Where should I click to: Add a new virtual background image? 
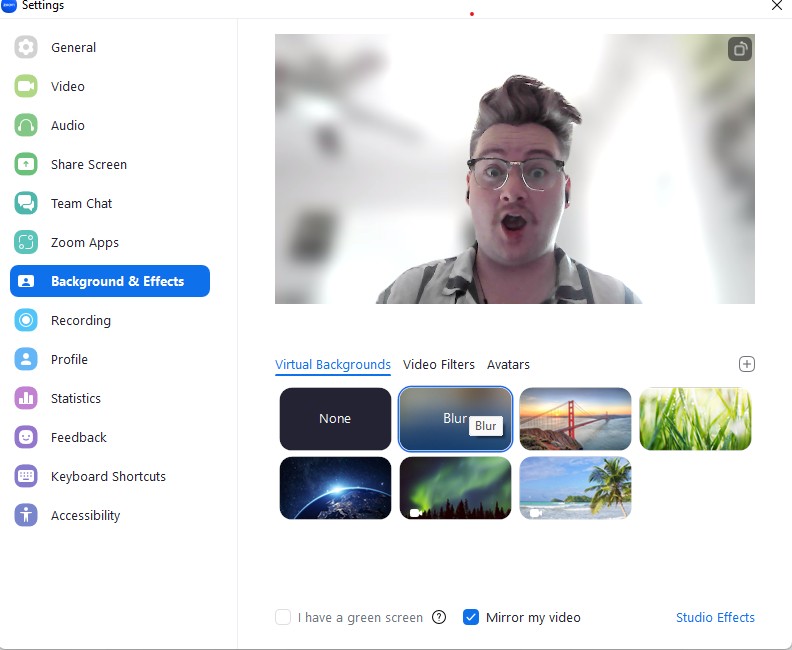pyautogui.click(x=746, y=364)
